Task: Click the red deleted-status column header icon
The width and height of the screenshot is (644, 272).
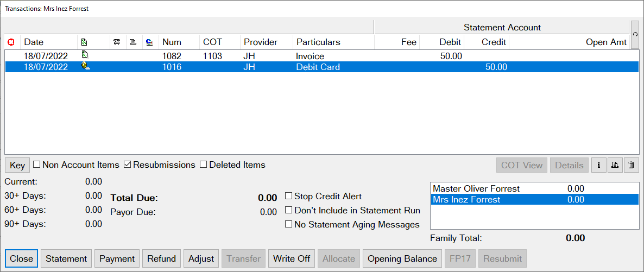Action: point(11,42)
